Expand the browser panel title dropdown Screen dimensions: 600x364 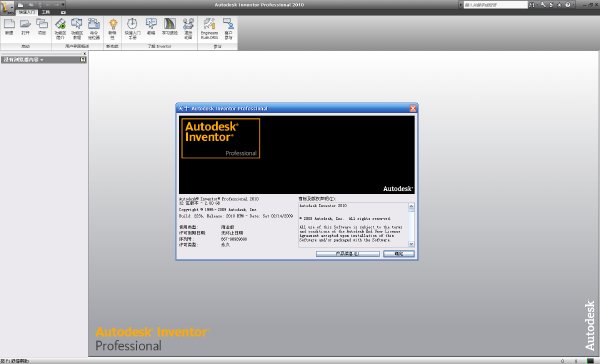[x=42, y=60]
